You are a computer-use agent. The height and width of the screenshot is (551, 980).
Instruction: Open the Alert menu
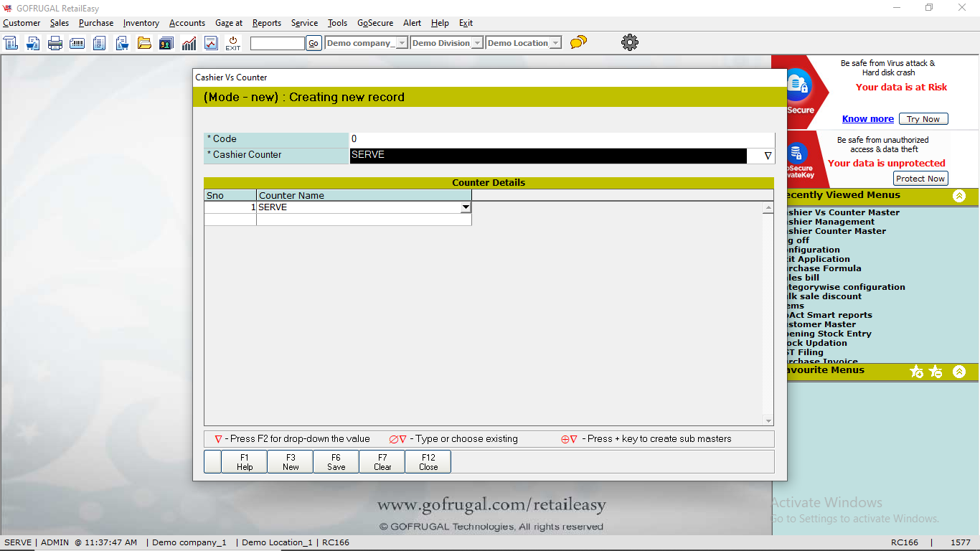coord(413,23)
